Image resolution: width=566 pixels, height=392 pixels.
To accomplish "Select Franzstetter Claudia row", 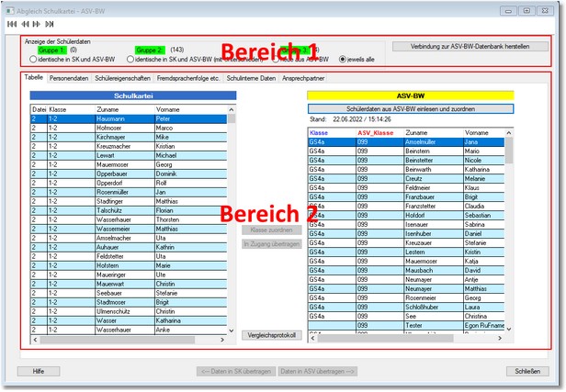I will (406, 207).
